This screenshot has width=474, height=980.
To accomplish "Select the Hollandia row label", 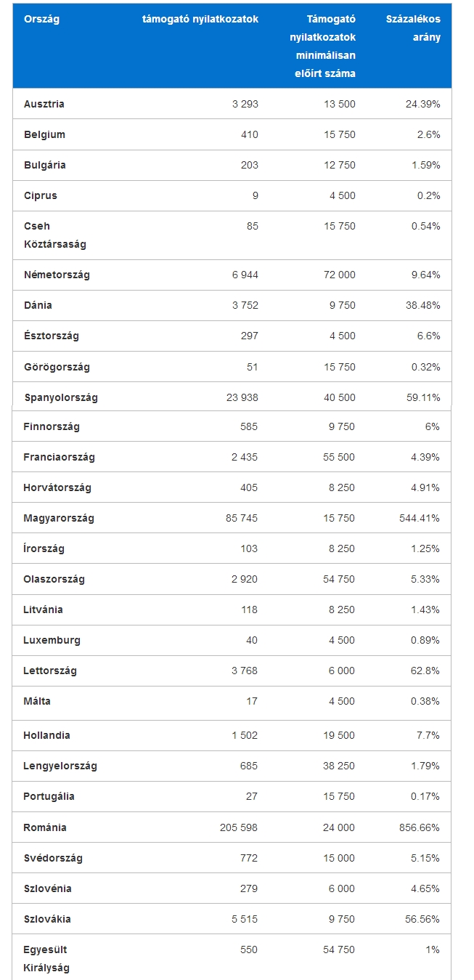I will point(46,735).
